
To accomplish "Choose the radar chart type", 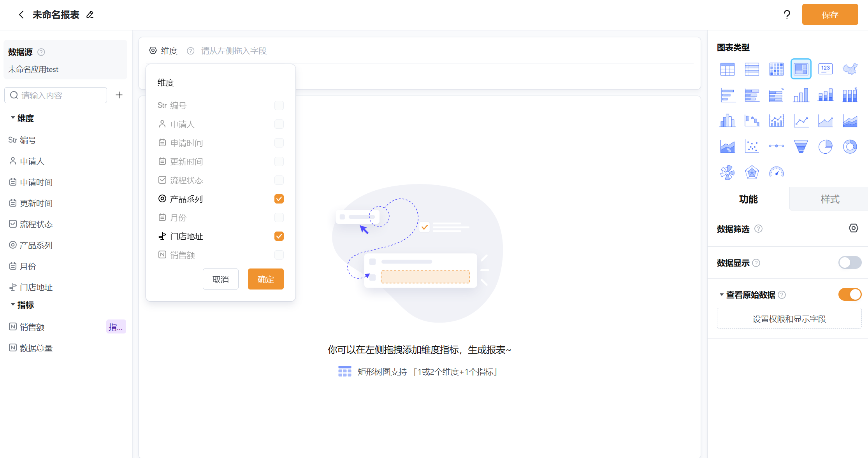I will [x=752, y=172].
